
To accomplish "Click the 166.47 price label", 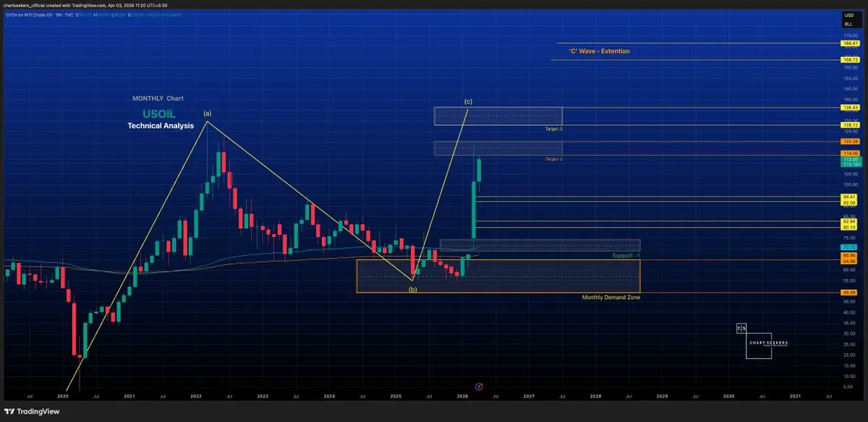I will [849, 43].
